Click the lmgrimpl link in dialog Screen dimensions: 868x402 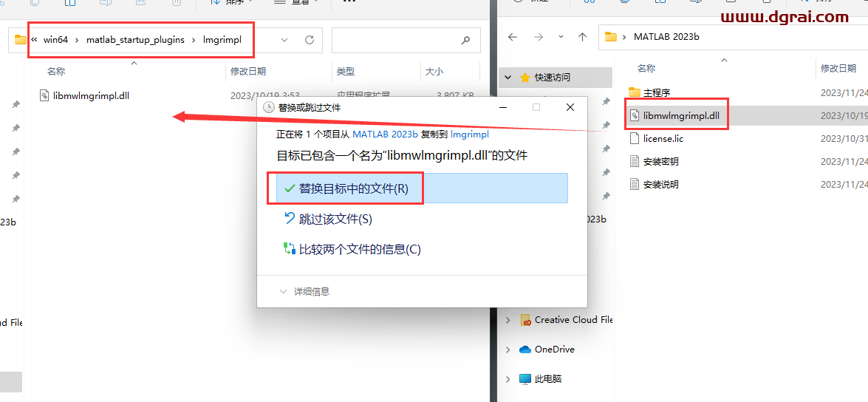click(x=469, y=134)
